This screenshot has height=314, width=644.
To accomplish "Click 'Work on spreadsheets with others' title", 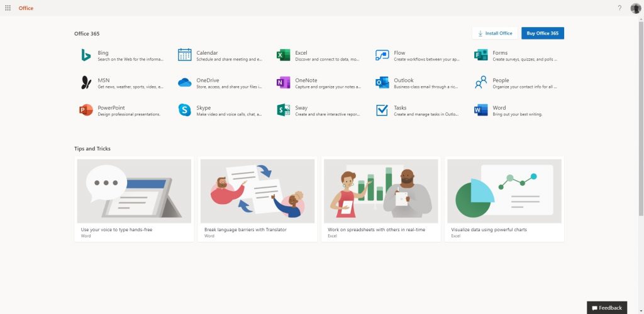I will (x=376, y=230).
